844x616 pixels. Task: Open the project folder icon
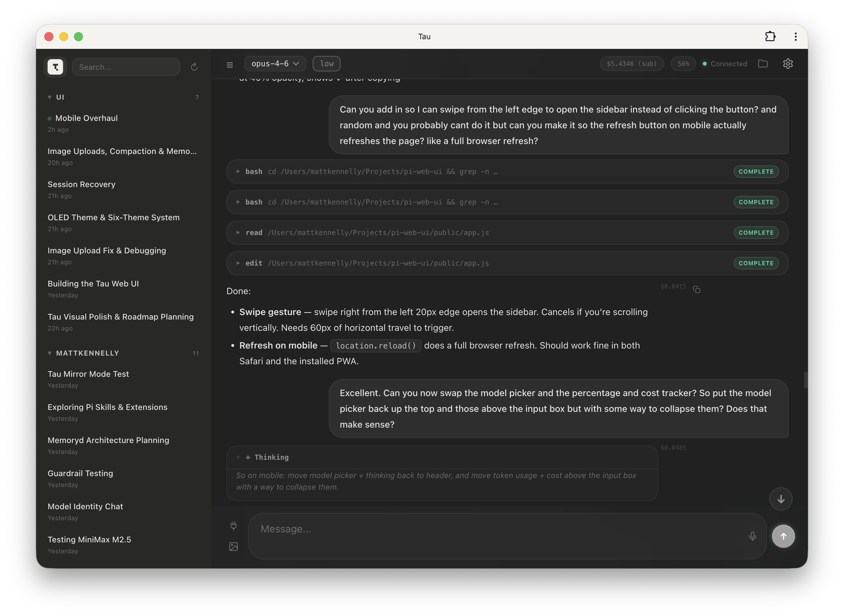pyautogui.click(x=763, y=64)
